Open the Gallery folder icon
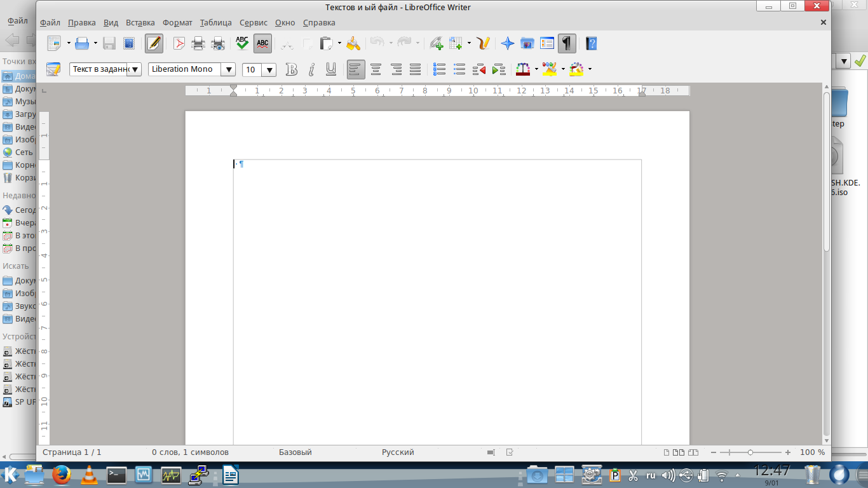This screenshot has width=868, height=488. [x=527, y=44]
